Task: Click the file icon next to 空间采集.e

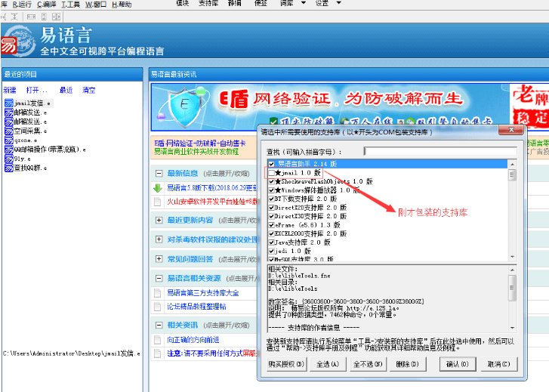Action: click(9, 131)
